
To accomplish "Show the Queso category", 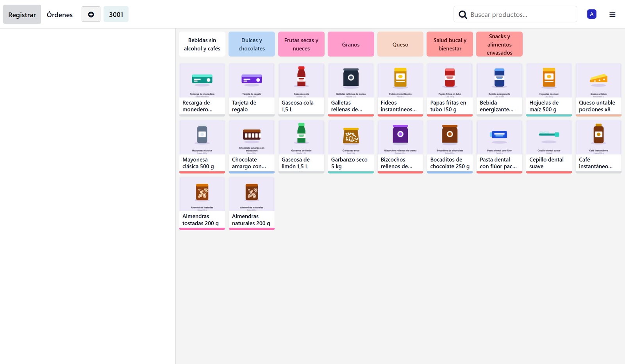I will (400, 44).
